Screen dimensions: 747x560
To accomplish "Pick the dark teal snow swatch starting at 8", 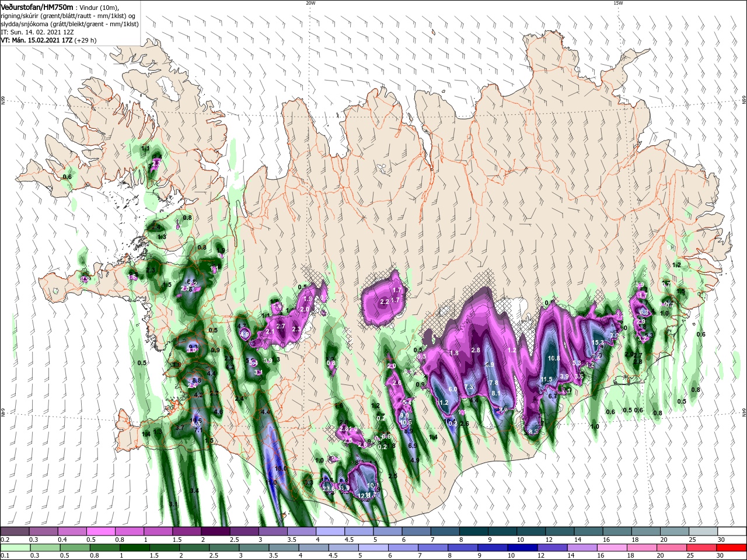I will pyautogui.click(x=474, y=531).
